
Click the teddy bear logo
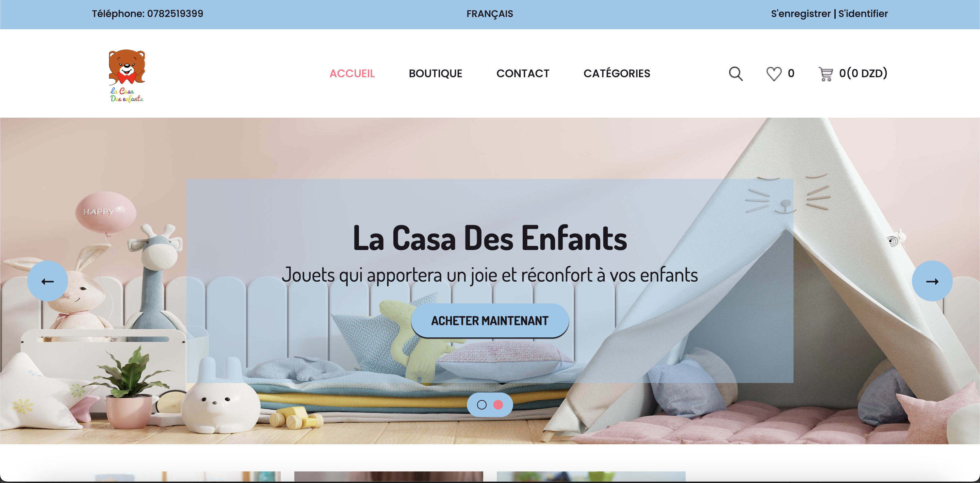pyautogui.click(x=127, y=76)
